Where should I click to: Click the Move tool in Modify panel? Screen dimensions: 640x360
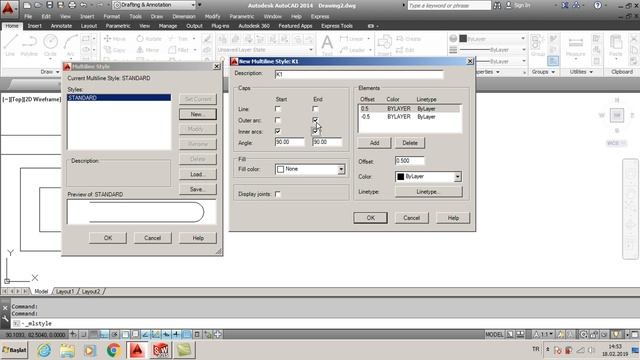point(115,39)
